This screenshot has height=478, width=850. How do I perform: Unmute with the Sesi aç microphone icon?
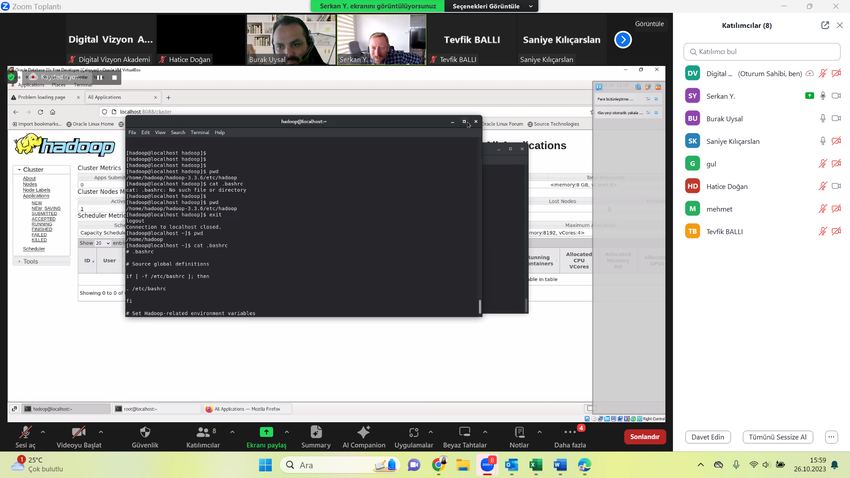pos(25,432)
